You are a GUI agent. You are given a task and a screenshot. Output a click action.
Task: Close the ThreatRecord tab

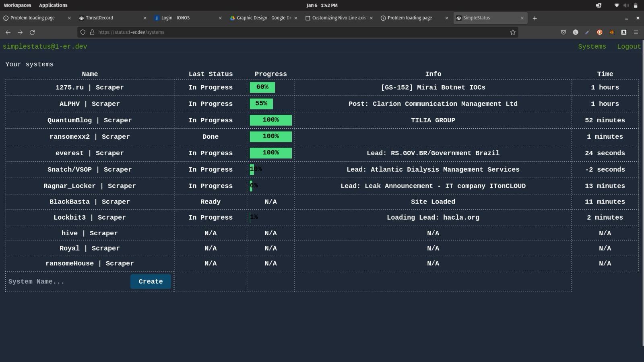pyautogui.click(x=145, y=18)
